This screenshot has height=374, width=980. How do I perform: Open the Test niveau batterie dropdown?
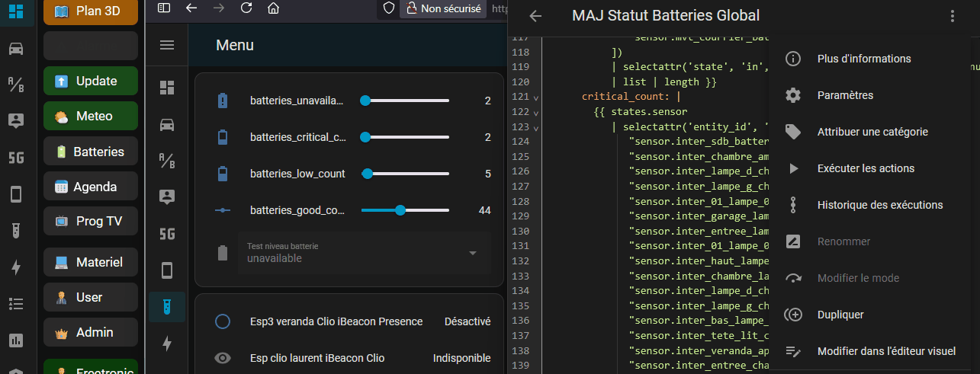point(472,253)
